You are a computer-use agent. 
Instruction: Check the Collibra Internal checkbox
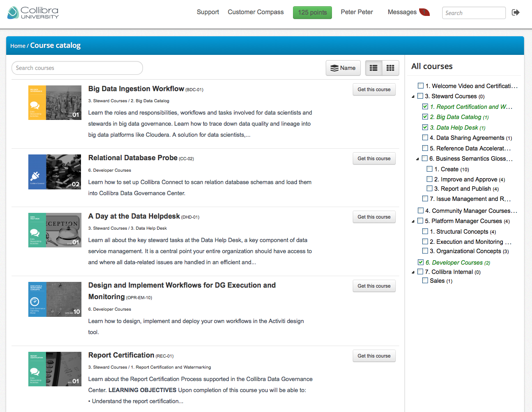pos(420,272)
